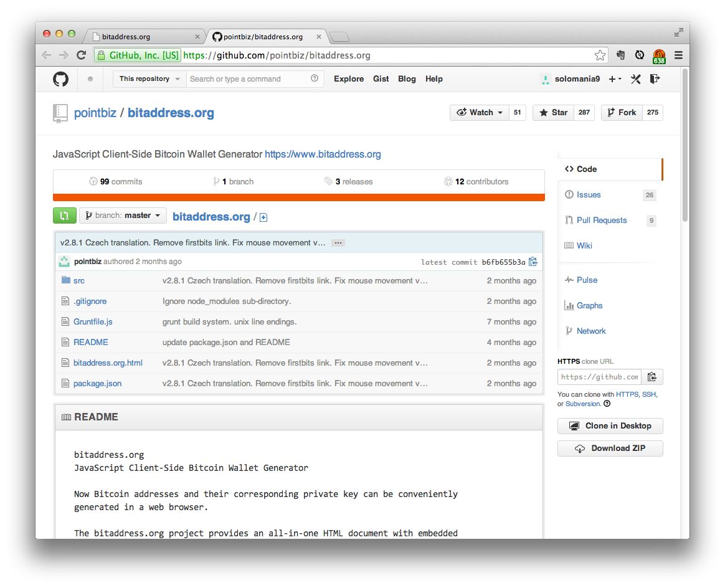Click the src folder icon

click(66, 280)
